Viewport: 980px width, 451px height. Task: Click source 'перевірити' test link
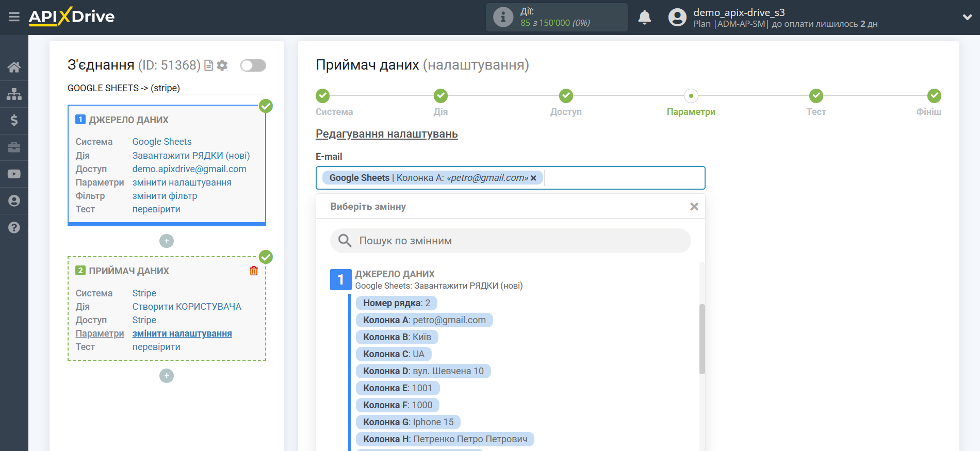(156, 209)
